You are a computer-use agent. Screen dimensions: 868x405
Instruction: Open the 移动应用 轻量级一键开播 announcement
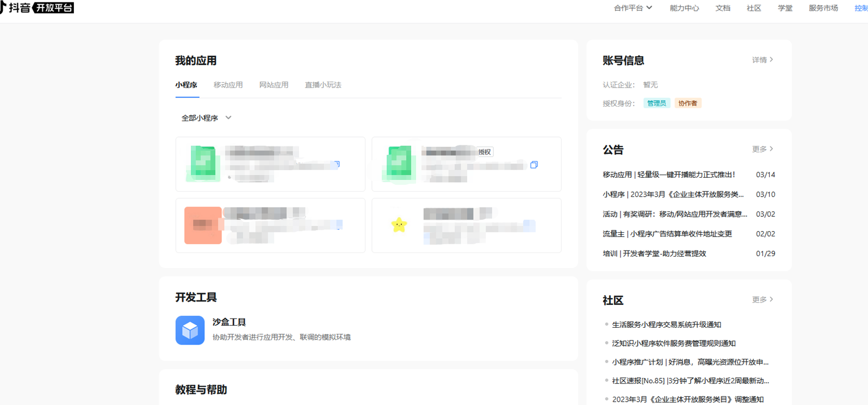point(669,175)
